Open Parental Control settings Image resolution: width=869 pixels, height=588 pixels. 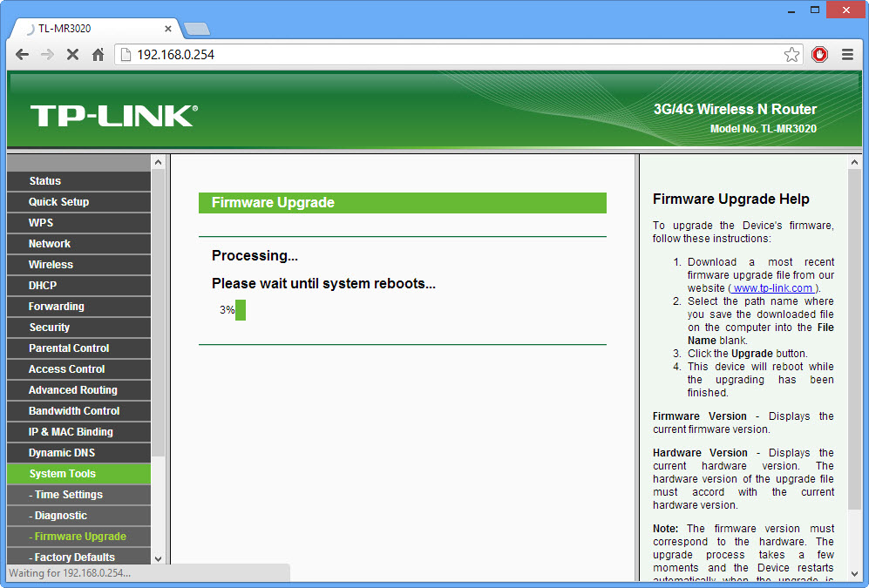[x=78, y=348]
